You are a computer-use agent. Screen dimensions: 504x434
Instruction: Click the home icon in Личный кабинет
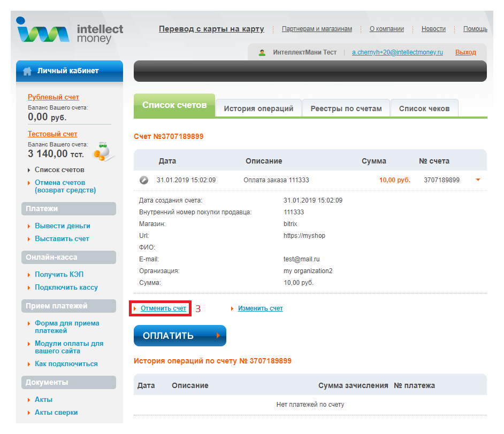27,71
